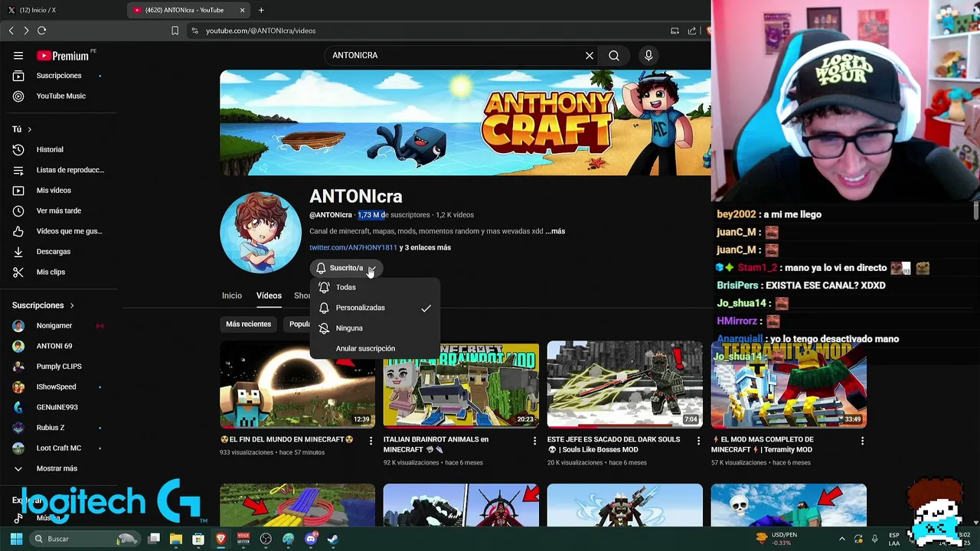
Task: Open IShowSpeed subscription channel
Action: pos(58,387)
